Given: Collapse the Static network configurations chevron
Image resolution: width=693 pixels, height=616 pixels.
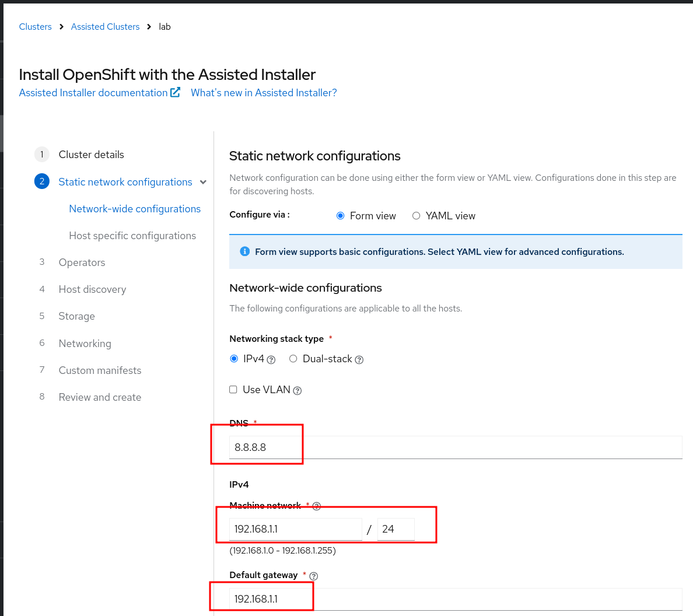Looking at the screenshot, I should pyautogui.click(x=204, y=182).
